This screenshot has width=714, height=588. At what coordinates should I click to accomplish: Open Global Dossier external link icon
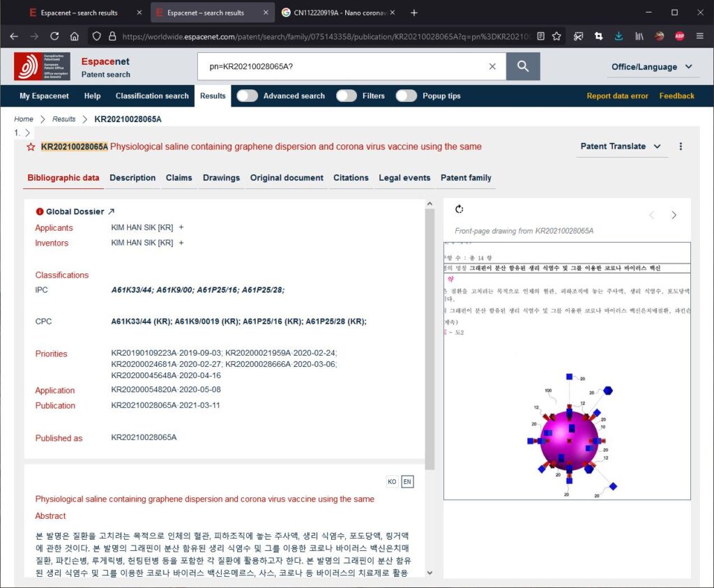111,211
